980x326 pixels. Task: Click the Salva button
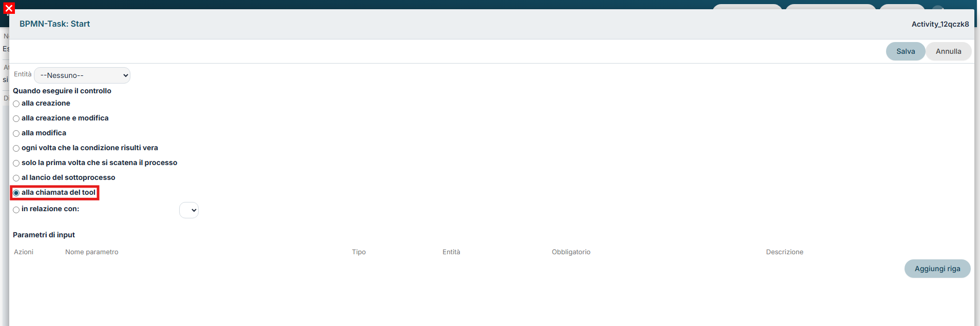(906, 51)
